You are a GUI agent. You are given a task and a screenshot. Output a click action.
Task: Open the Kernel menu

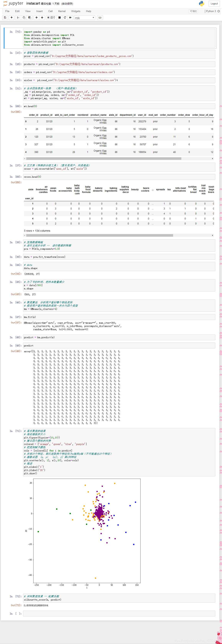62,11
